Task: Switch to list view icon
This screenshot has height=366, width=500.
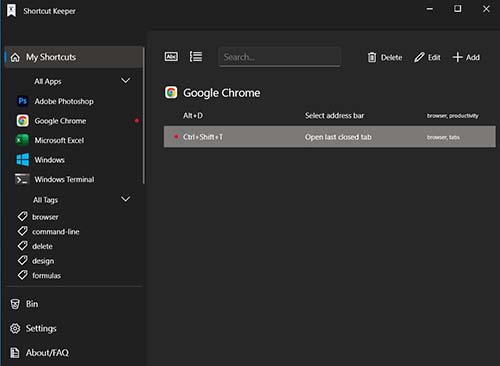Action: [196, 57]
